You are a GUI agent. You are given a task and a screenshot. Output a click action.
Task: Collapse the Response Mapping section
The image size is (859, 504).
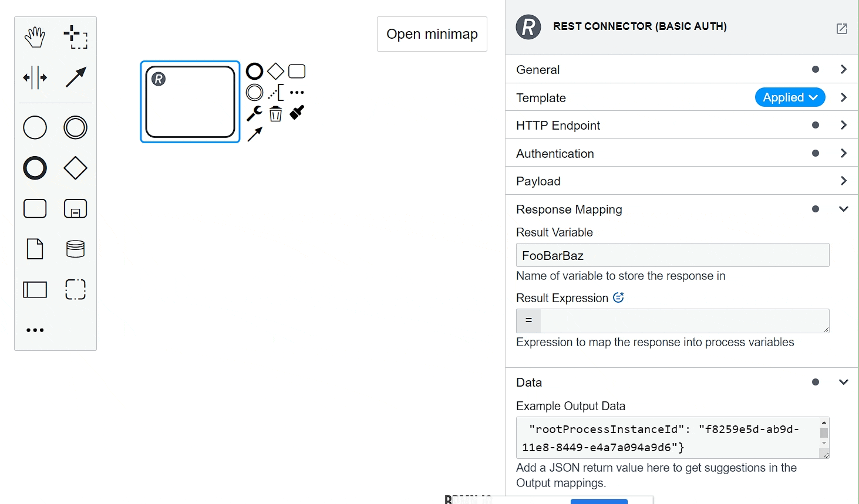pyautogui.click(x=844, y=209)
